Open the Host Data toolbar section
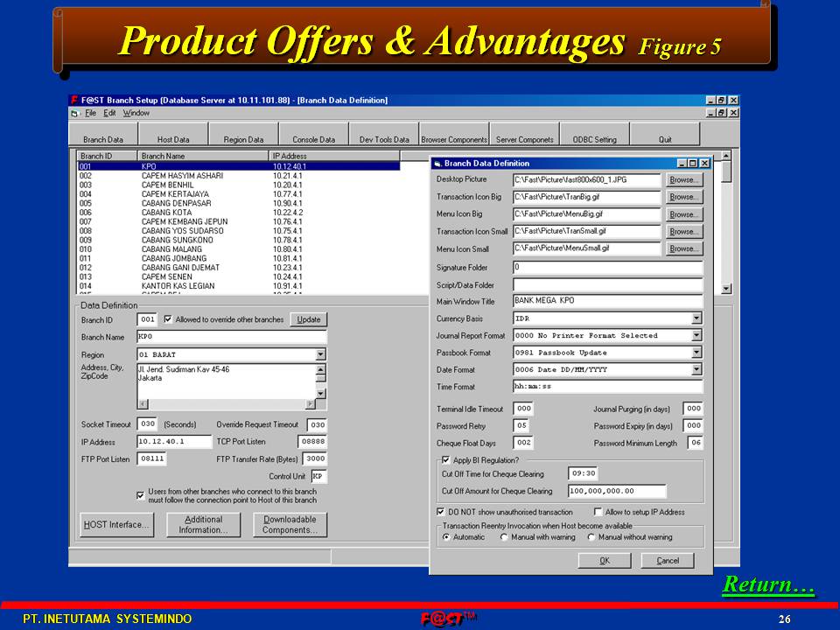840x630 pixels. click(x=173, y=139)
